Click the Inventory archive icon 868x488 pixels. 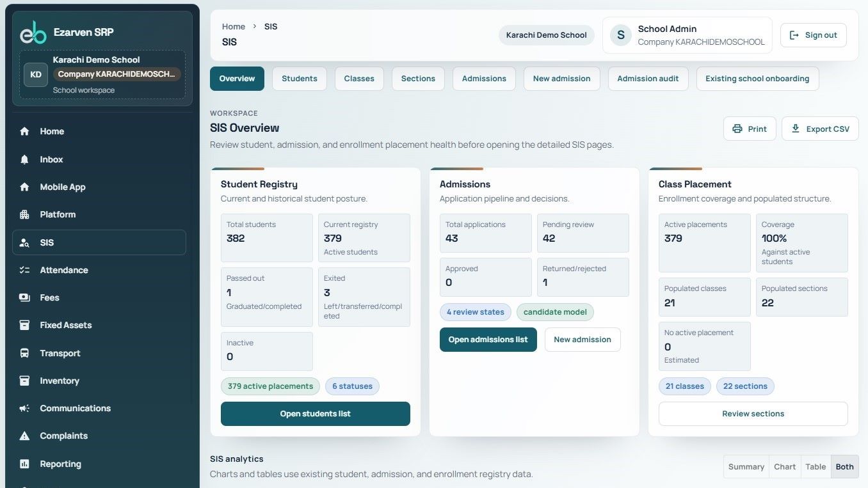(x=24, y=381)
